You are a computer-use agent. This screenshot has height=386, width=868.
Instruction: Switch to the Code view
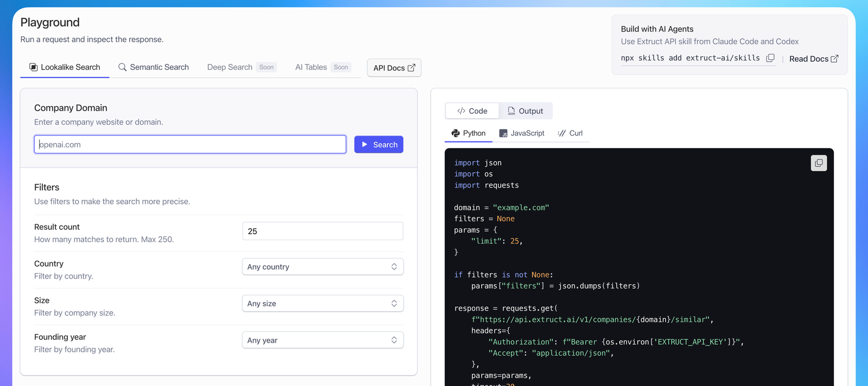tap(472, 111)
